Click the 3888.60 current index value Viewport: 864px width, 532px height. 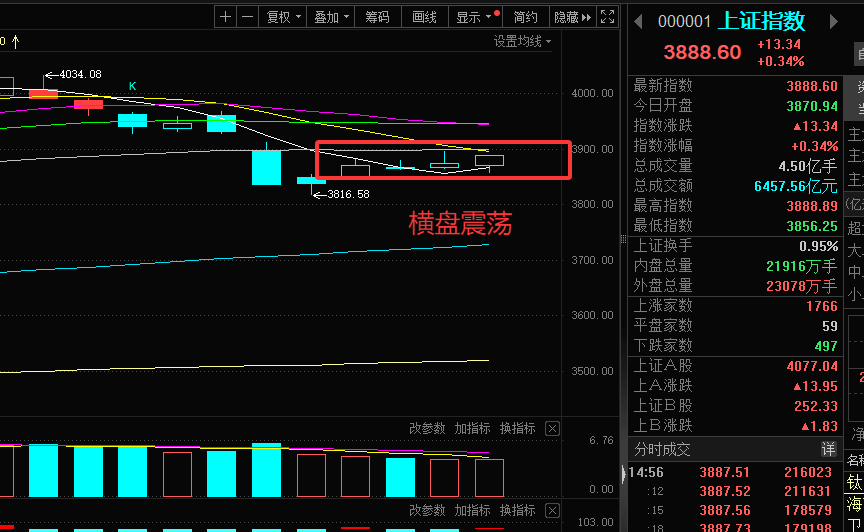coord(702,52)
